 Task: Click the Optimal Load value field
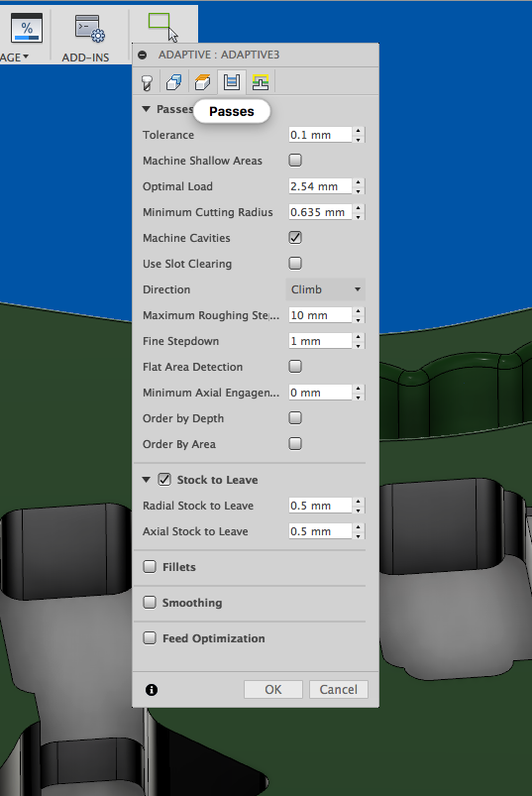(x=320, y=186)
